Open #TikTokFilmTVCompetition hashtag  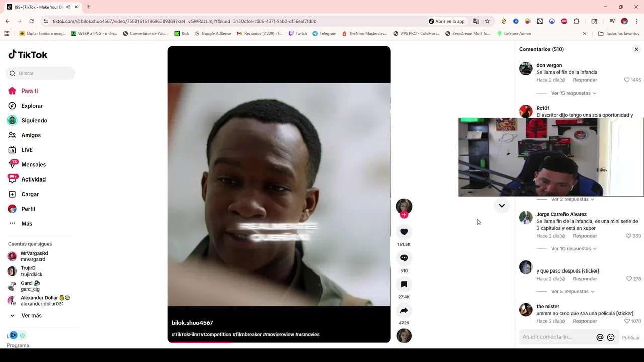pyautogui.click(x=201, y=334)
